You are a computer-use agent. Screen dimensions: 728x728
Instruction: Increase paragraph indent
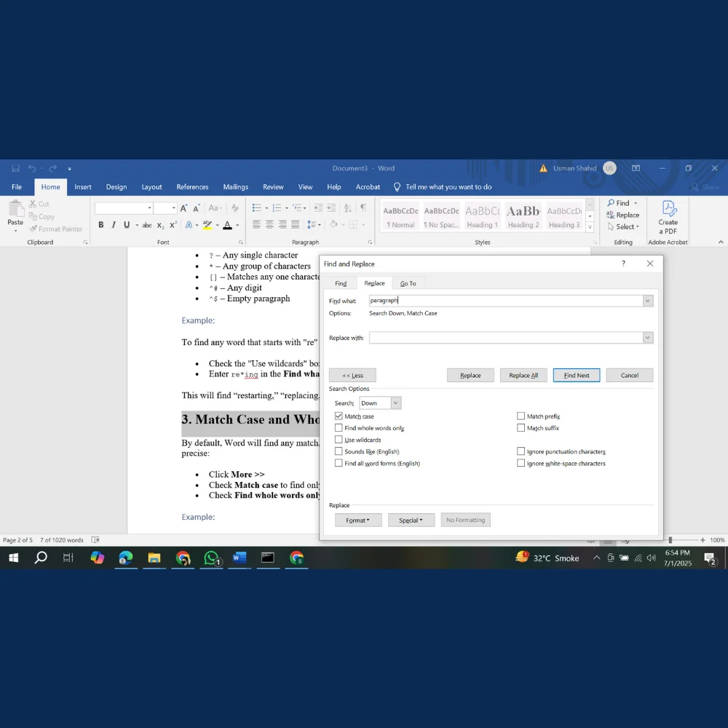(331, 208)
